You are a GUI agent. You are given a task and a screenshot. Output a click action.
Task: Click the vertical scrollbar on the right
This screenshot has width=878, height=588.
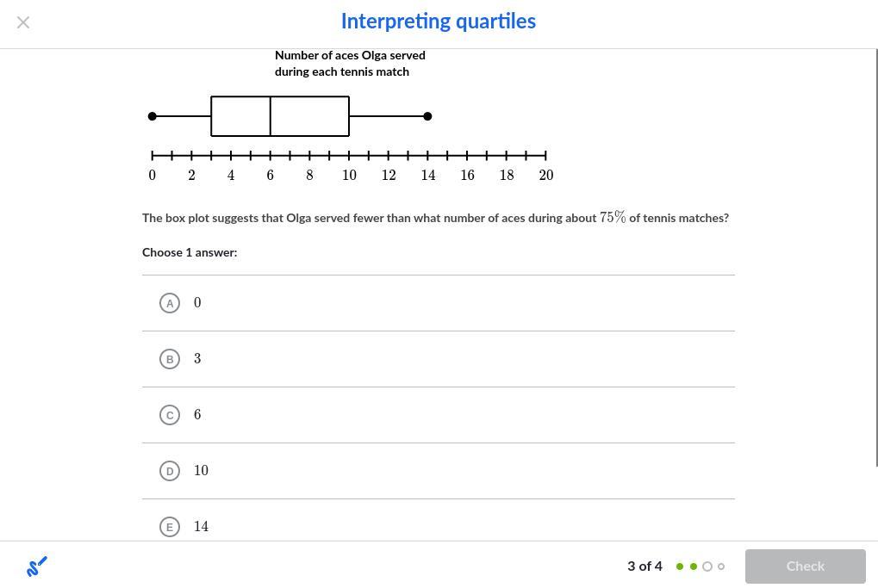[x=875, y=258]
